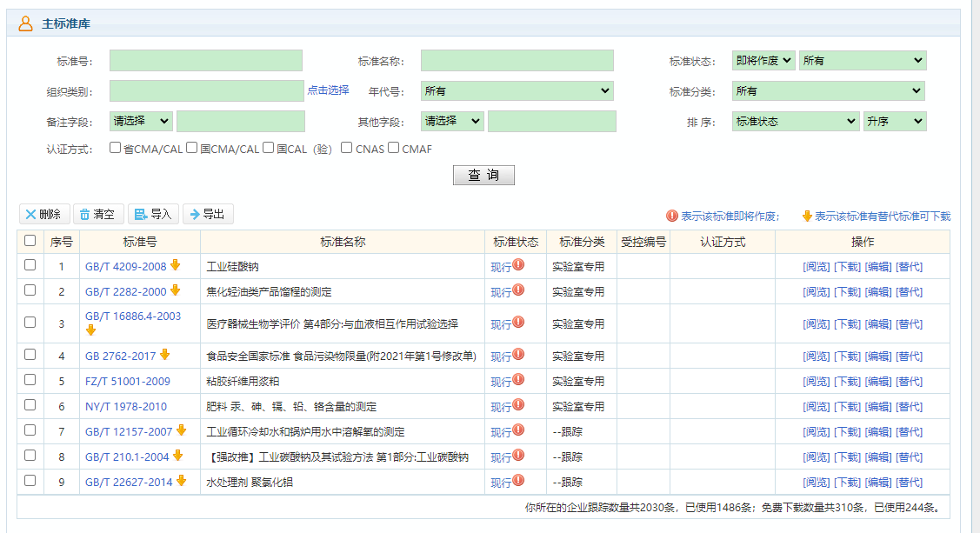Open the 备注字段 请选择 dropdown
The height and width of the screenshot is (533, 980).
[141, 121]
